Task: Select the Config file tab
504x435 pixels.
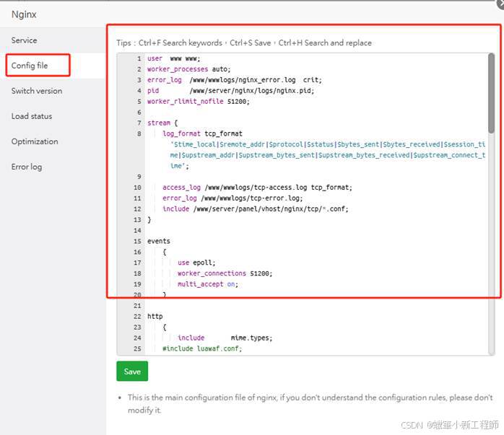Action: click(30, 66)
